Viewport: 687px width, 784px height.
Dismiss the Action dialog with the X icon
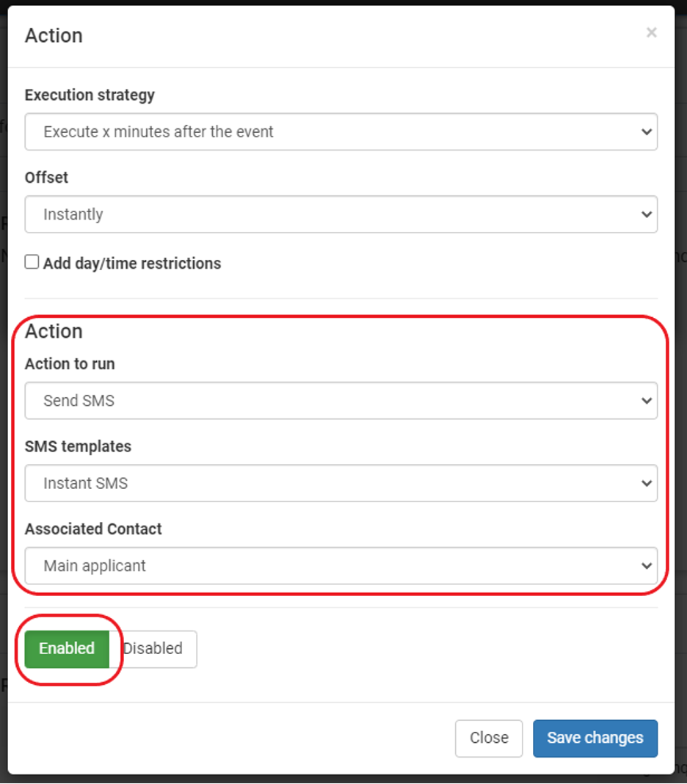651,32
